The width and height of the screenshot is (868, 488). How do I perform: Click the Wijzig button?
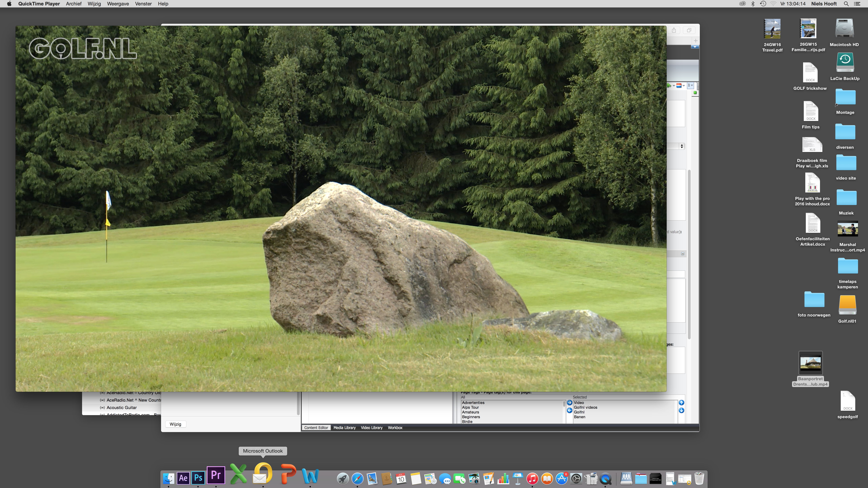pos(175,424)
